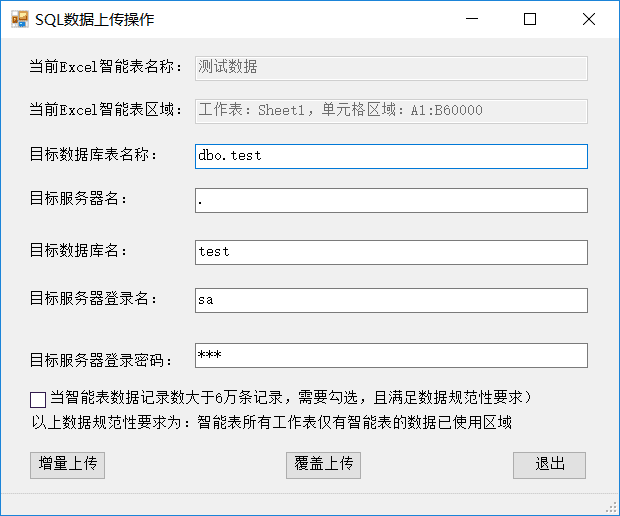
Task: Click the 目标服务器登录密码 password field
Action: click(391, 355)
